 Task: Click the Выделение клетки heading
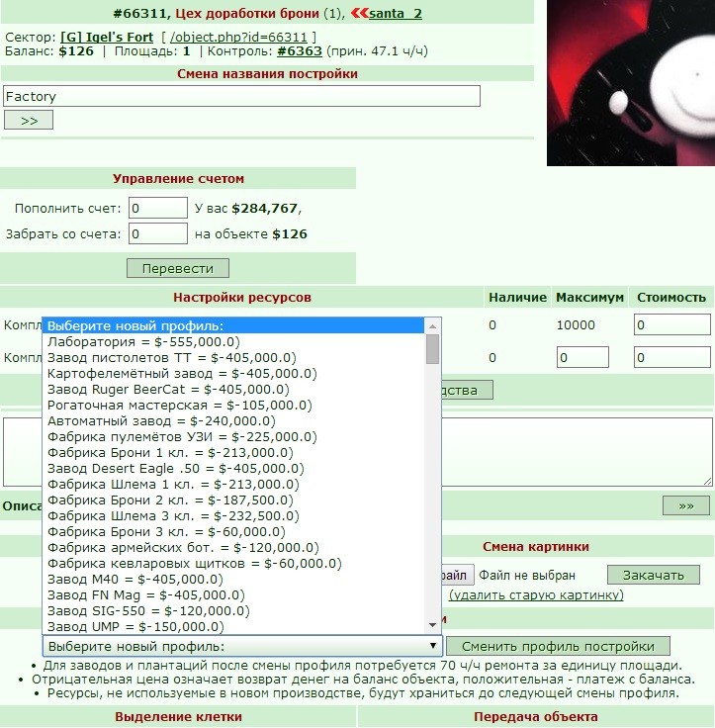[x=178, y=716]
